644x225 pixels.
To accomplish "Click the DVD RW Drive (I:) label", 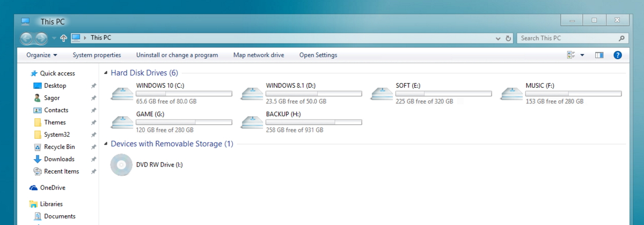I will point(159,165).
